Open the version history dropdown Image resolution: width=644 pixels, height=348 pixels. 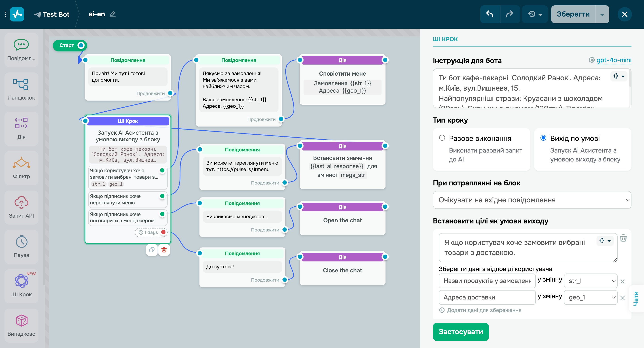click(x=534, y=14)
